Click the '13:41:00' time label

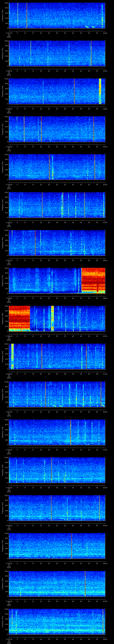pos(9,412)
